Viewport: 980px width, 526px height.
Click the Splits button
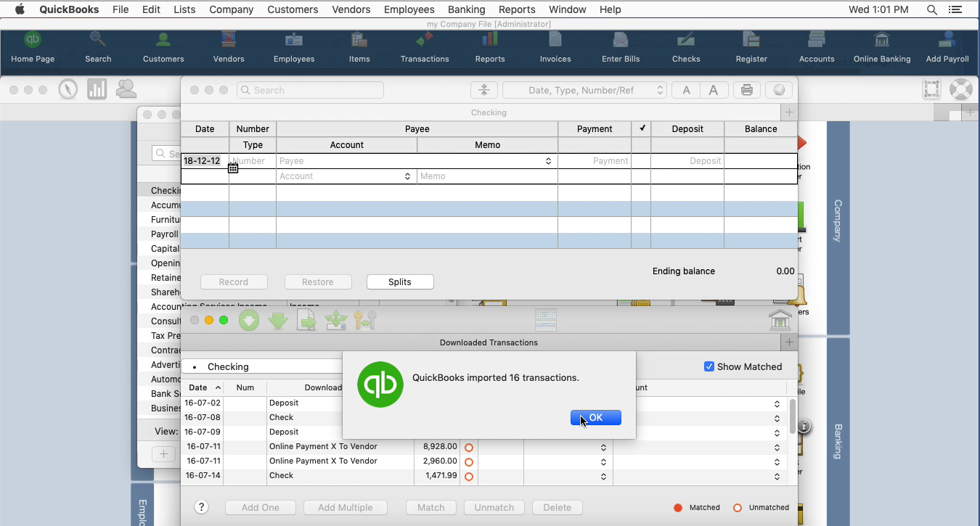[x=400, y=282]
